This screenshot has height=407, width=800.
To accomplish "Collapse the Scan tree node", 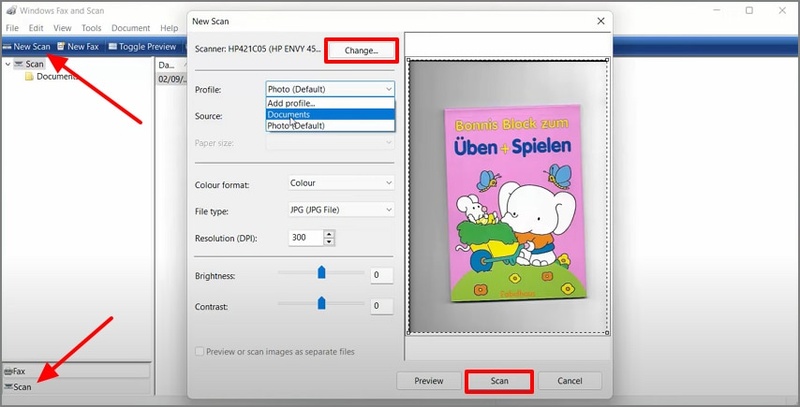I will click(x=8, y=64).
